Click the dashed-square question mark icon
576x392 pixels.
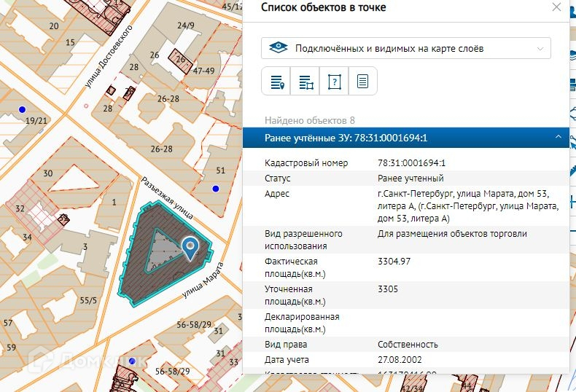click(334, 82)
